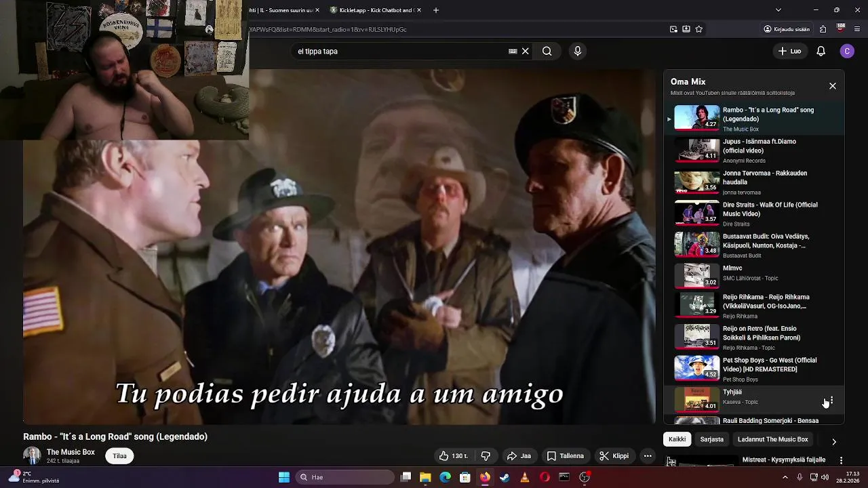Select the Ladannut The Music Box chip
Image resolution: width=868 pixels, height=488 pixels.
click(x=772, y=439)
